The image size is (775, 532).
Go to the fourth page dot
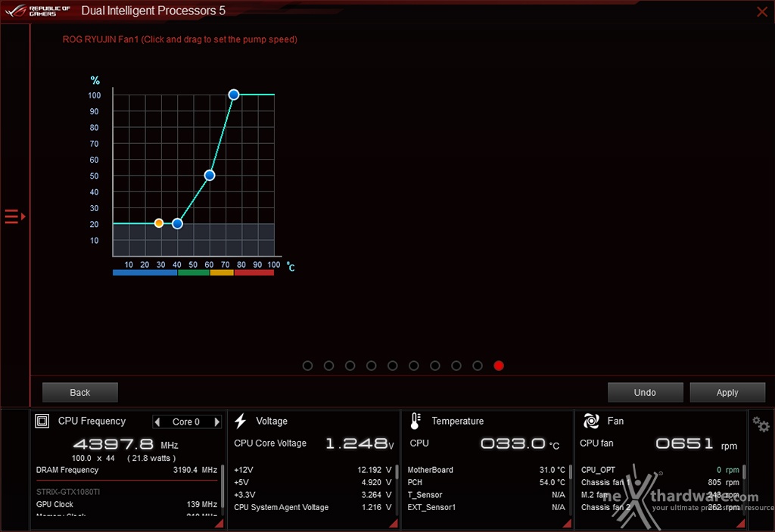coord(371,366)
